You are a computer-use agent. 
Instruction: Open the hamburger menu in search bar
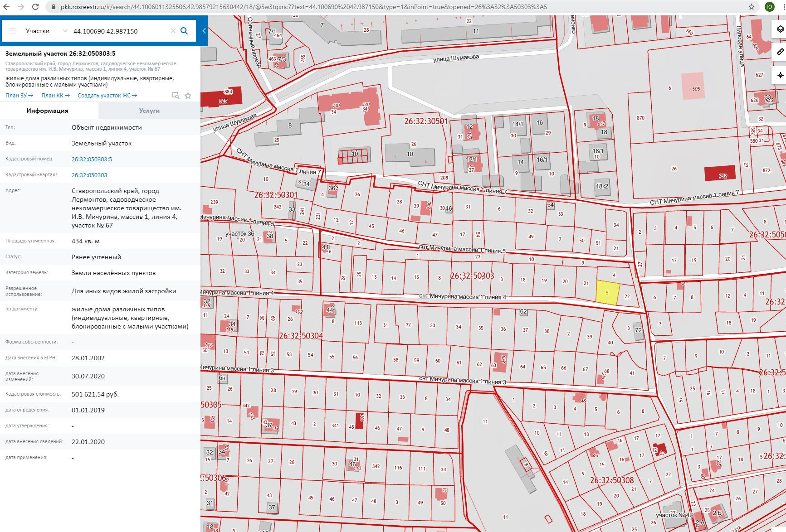point(13,31)
